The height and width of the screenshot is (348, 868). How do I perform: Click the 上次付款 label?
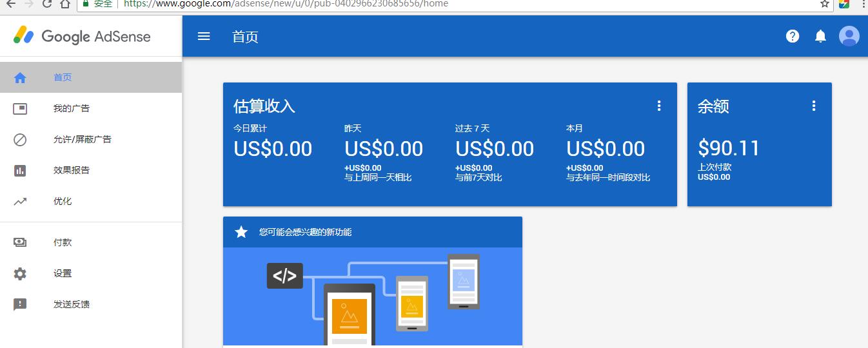click(715, 167)
